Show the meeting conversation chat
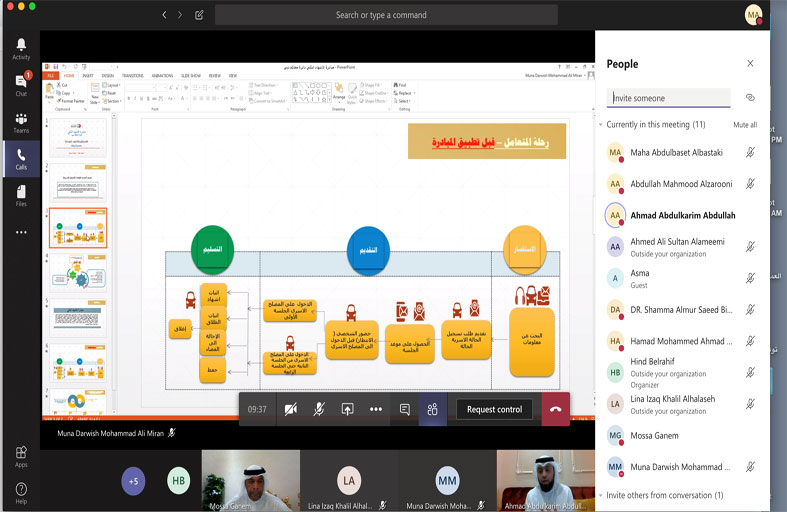 (x=405, y=409)
